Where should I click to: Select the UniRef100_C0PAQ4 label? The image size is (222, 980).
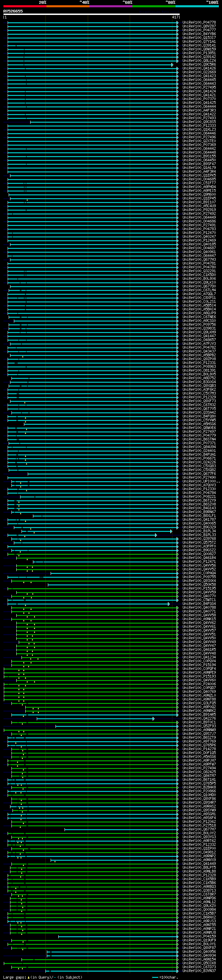point(199,573)
